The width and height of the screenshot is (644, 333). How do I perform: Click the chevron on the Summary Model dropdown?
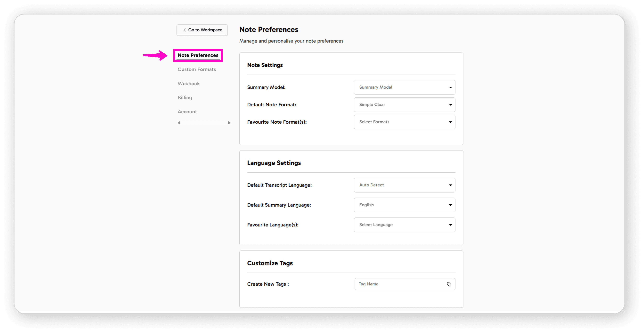[x=451, y=87]
